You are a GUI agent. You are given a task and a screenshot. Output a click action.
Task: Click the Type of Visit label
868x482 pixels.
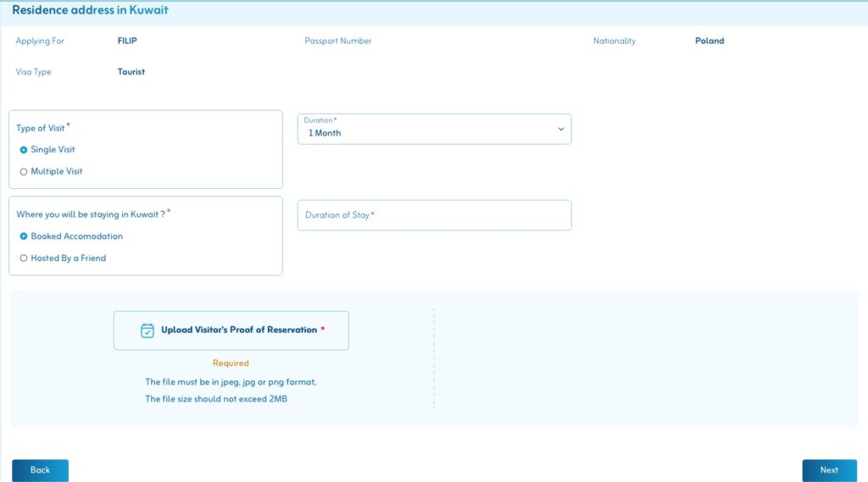click(41, 128)
